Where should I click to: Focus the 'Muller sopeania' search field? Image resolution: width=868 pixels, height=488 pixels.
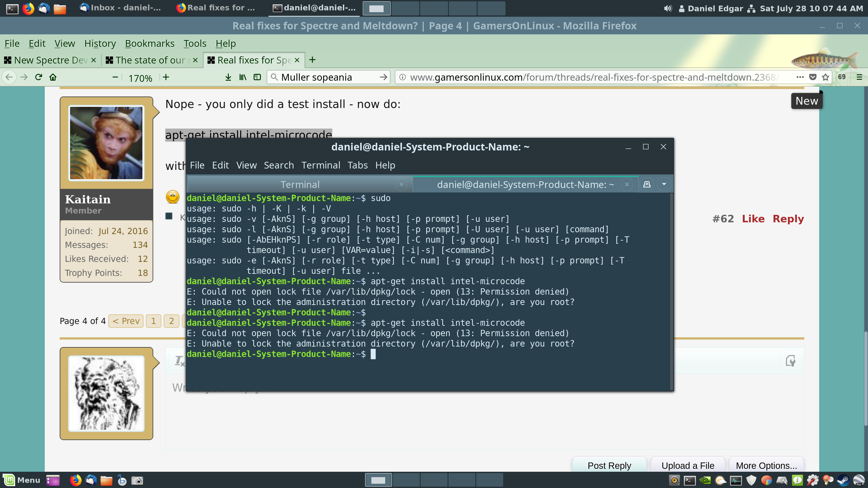(328, 77)
